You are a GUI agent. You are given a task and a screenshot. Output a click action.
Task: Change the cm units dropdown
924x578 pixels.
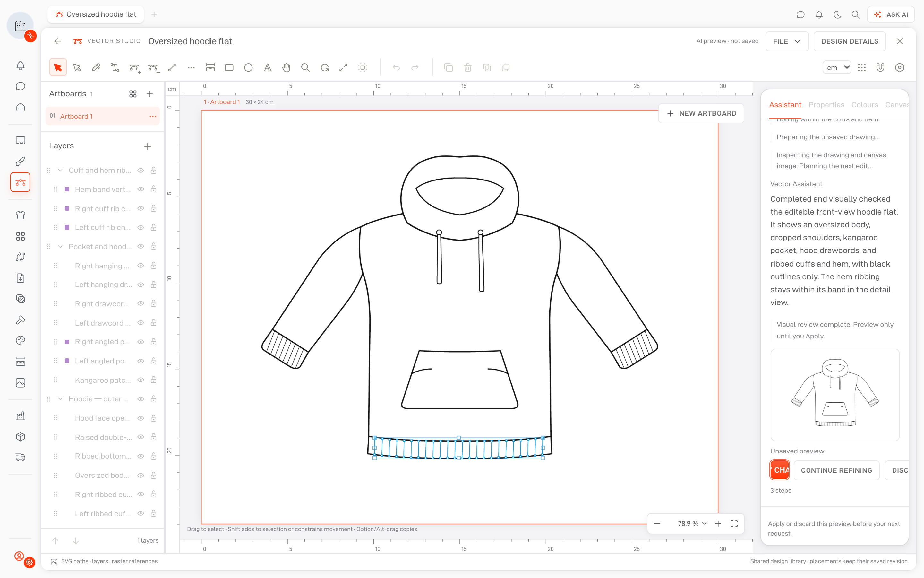[x=837, y=68]
